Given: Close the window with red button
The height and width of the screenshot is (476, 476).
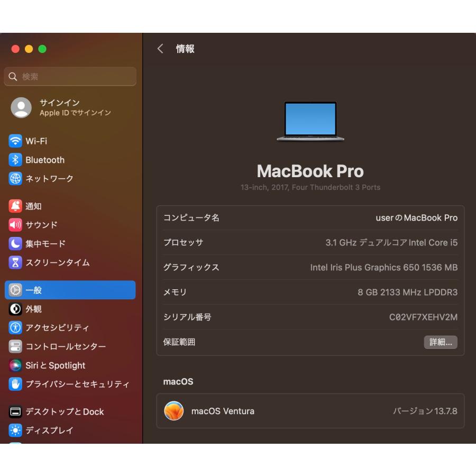Looking at the screenshot, I should click(x=15, y=49).
